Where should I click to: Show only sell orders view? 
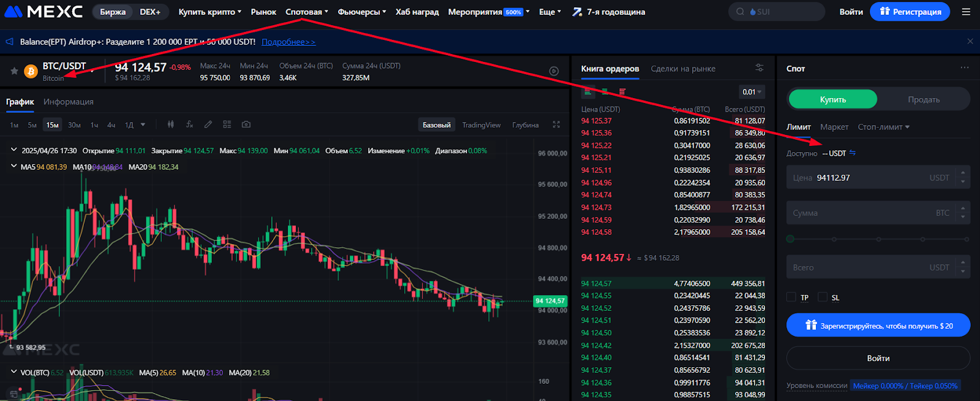coord(622,92)
